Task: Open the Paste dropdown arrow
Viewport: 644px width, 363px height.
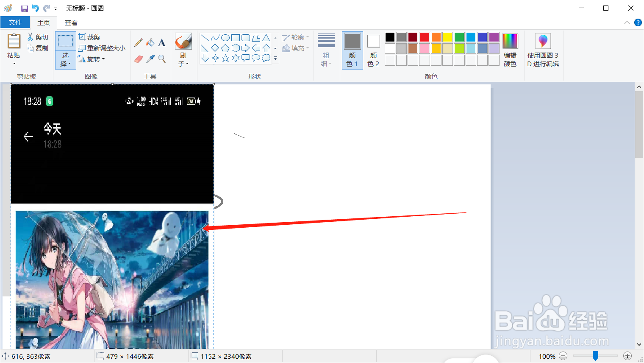Action: [x=14, y=64]
